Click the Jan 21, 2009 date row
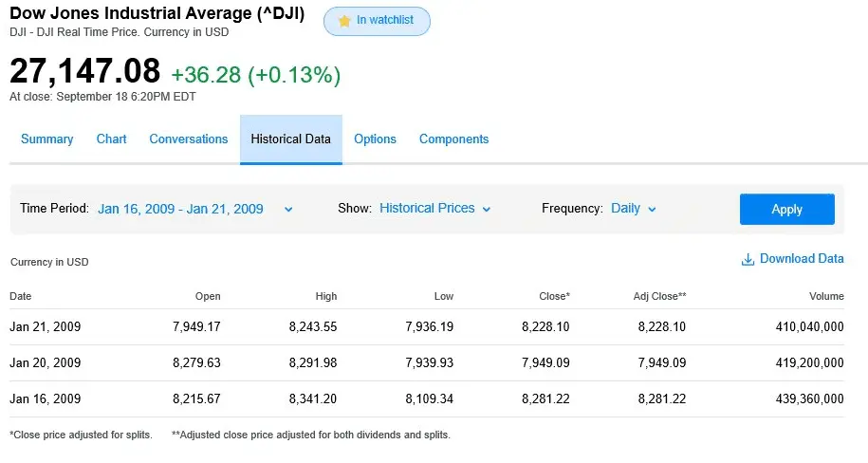 point(46,326)
